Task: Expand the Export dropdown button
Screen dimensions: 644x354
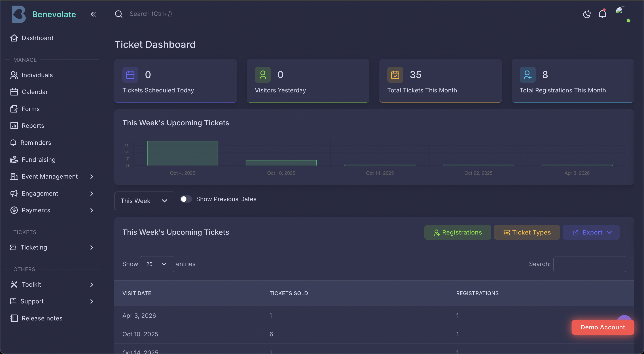Action: click(x=591, y=232)
